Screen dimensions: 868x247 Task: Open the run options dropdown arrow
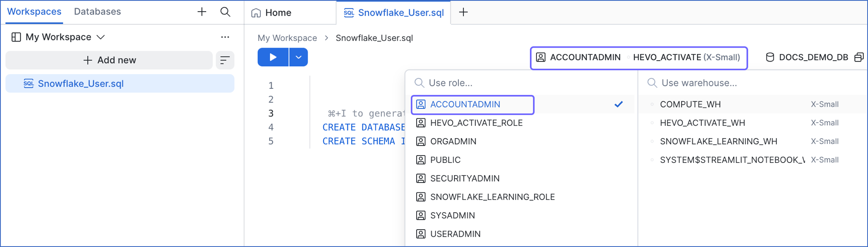(x=299, y=57)
